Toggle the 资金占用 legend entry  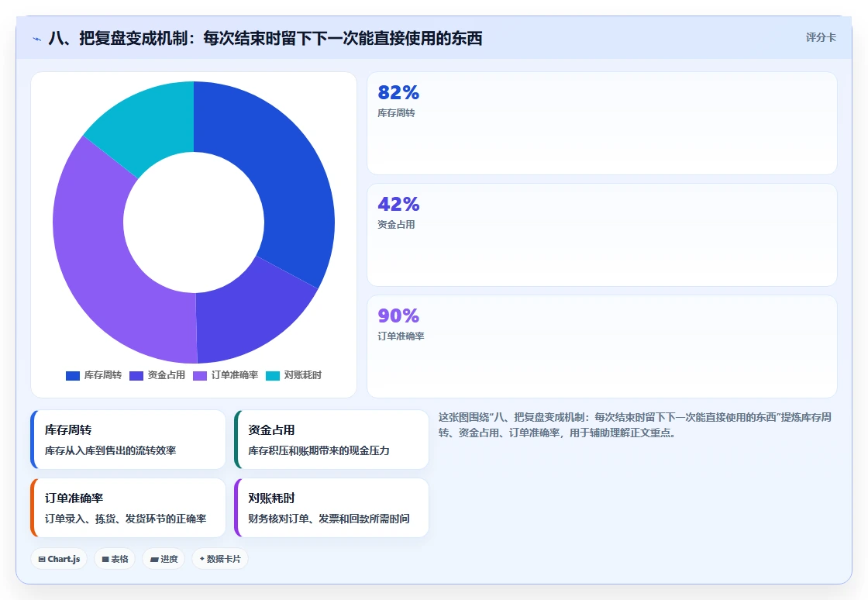(157, 375)
